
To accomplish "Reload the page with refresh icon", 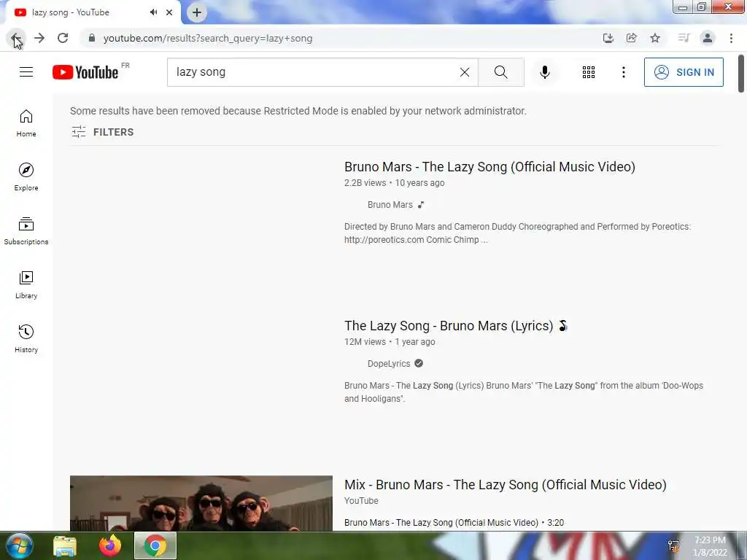I will [x=63, y=38].
